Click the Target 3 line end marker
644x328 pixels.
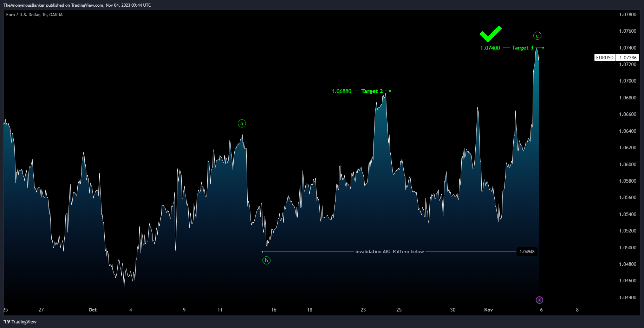pos(543,48)
